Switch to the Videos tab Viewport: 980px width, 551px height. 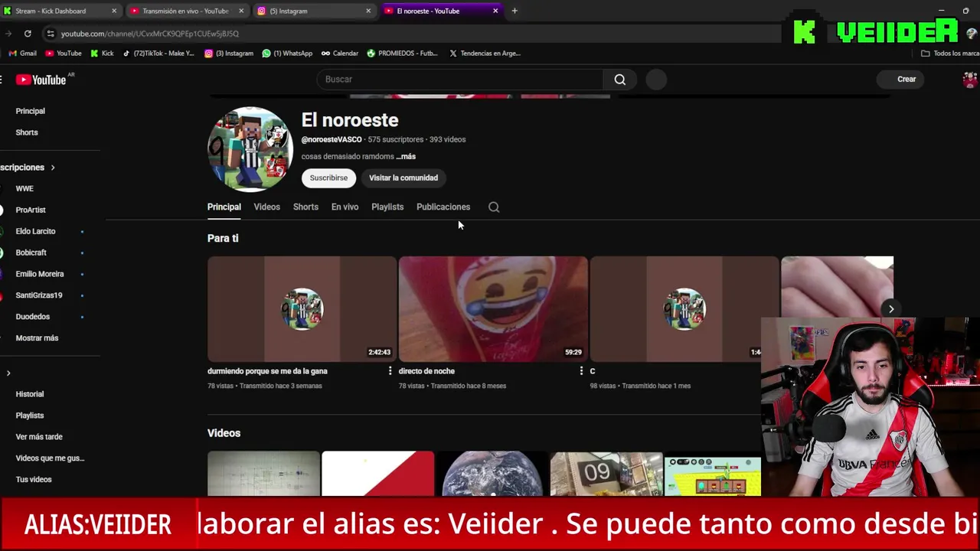coord(267,207)
